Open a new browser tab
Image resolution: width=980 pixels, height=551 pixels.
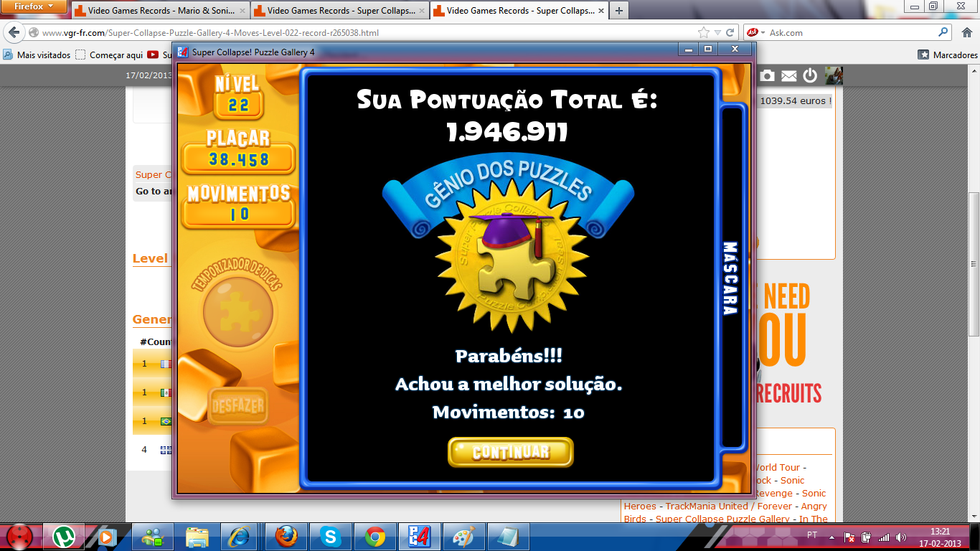tap(618, 11)
